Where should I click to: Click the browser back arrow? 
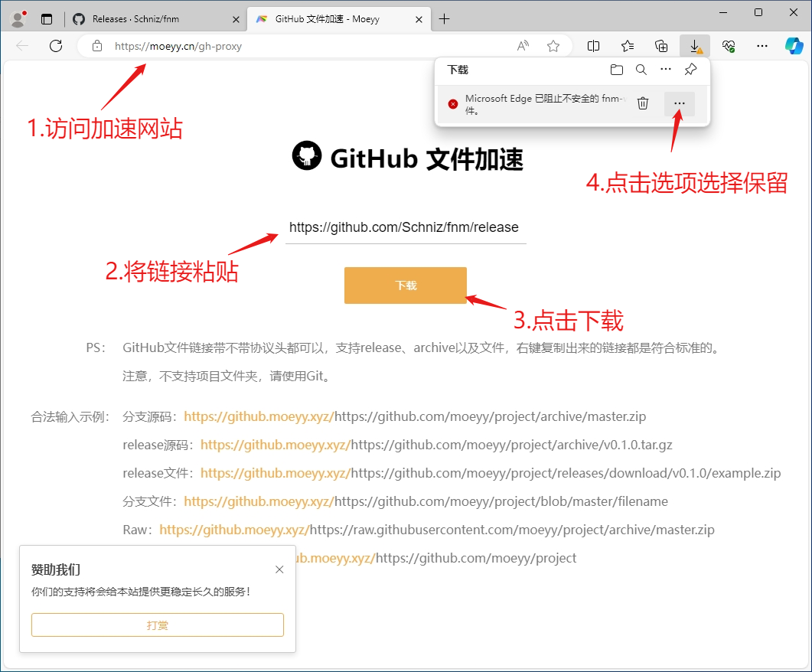pos(22,46)
